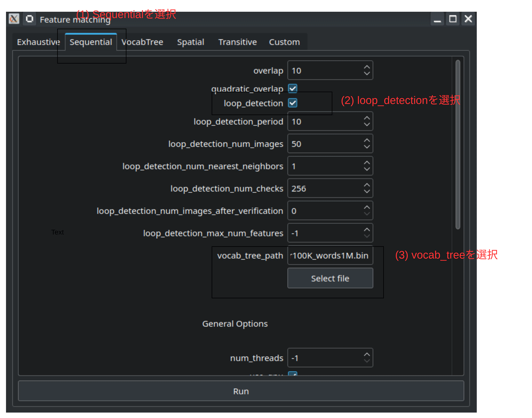Viewport: 532px width, 418px height.
Task: Decrease loop_detection_period with down arrow
Action: 367,124
